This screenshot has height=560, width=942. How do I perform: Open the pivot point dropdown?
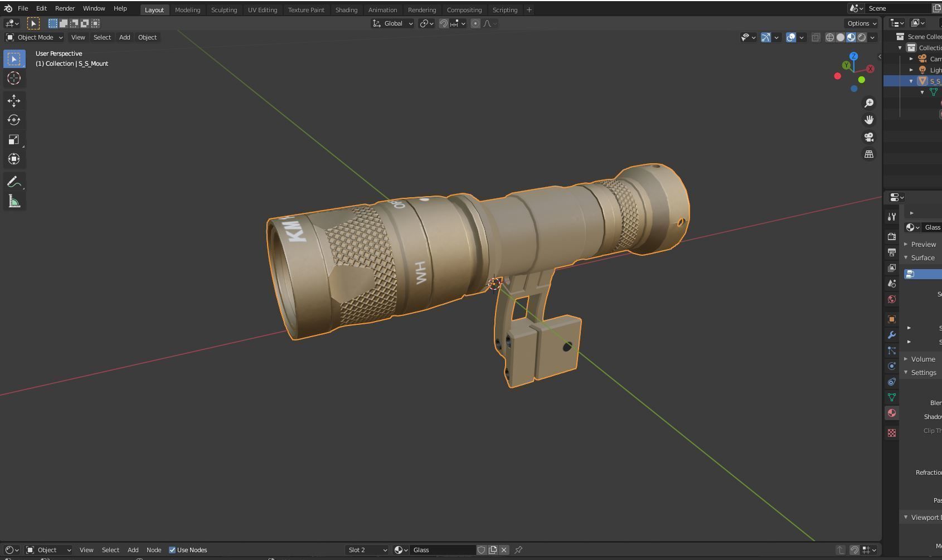[x=426, y=23]
